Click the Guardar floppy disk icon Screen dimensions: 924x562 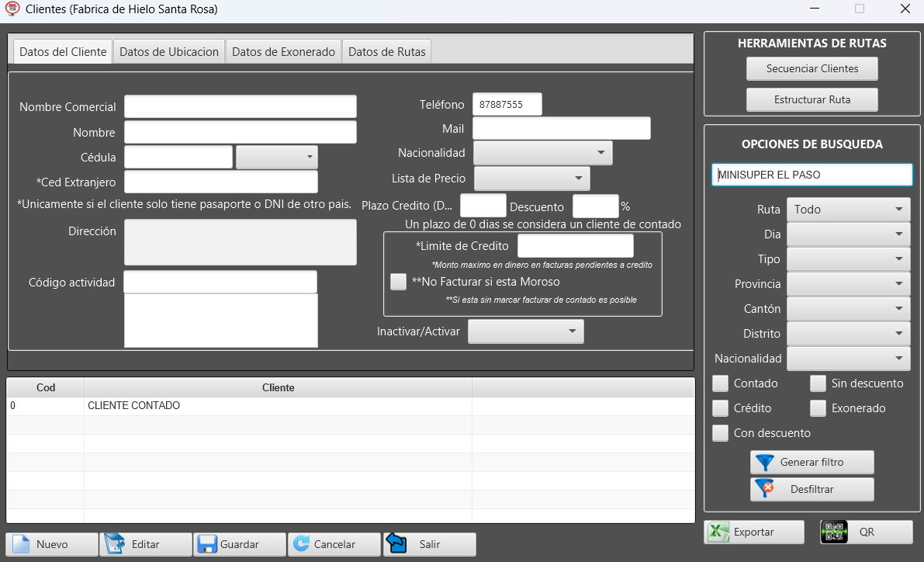(x=207, y=544)
